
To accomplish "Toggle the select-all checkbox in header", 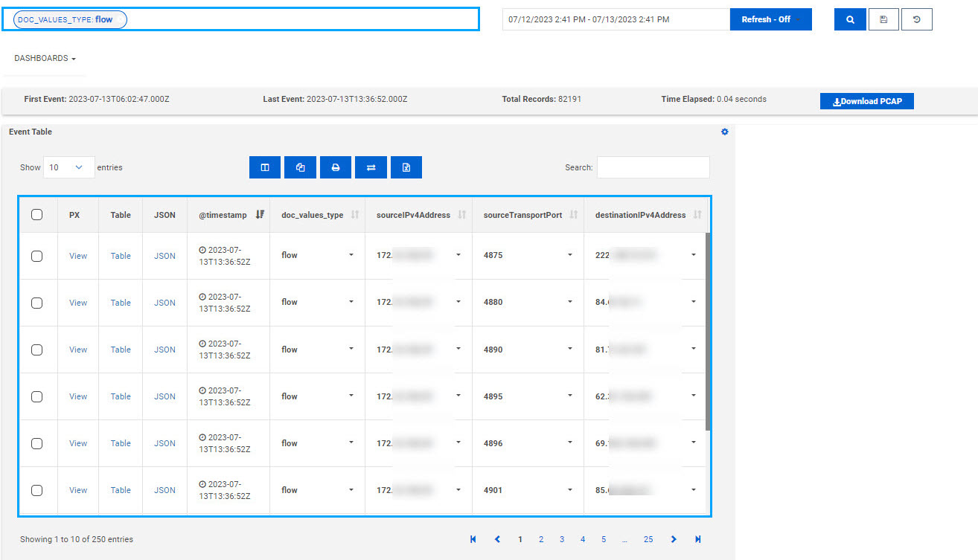I will click(36, 215).
